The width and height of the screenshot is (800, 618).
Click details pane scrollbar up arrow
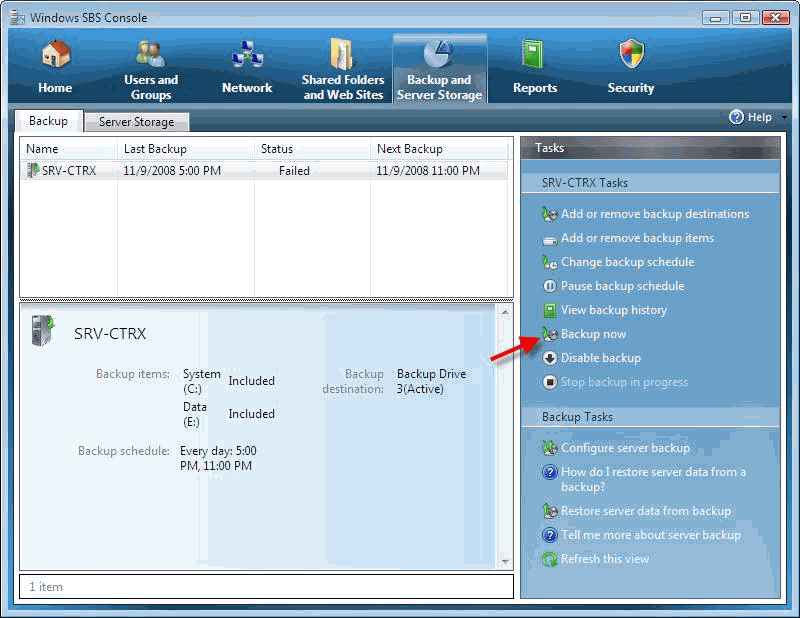(x=505, y=312)
